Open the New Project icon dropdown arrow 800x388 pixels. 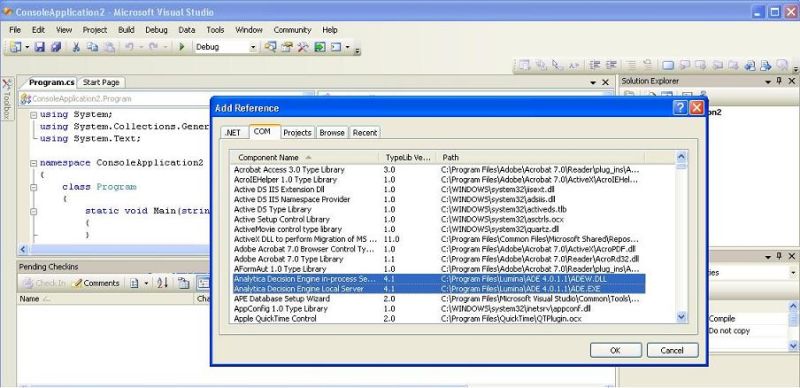(27, 47)
